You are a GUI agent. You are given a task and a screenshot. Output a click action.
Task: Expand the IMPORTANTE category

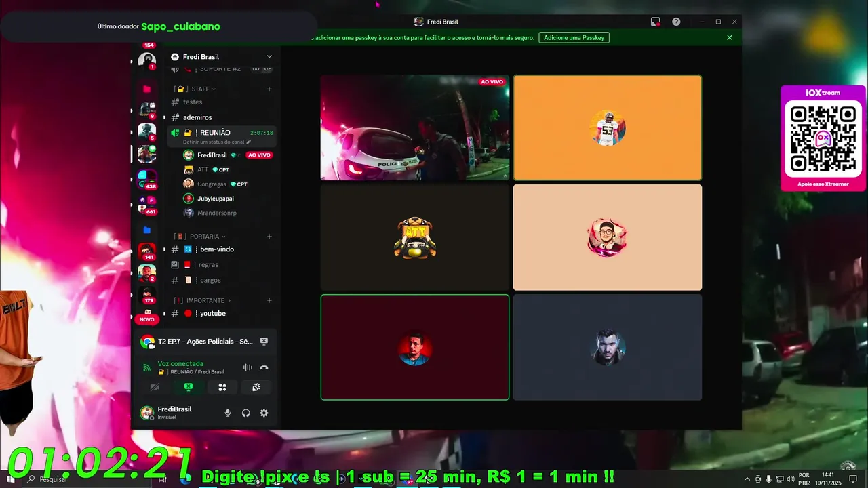202,300
